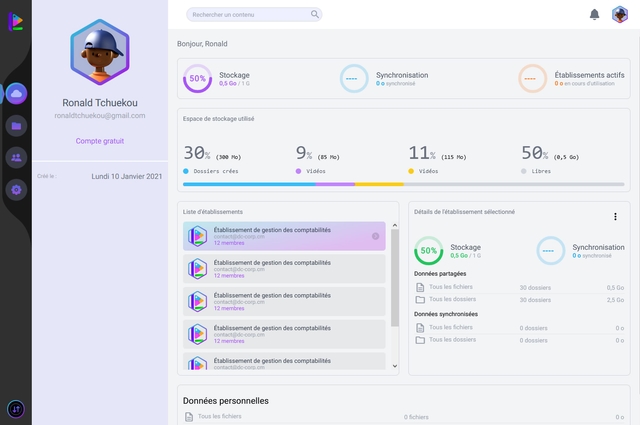Viewport: 640px width, 425px height.
Task: Click the search magnifier icon
Action: coord(315,14)
